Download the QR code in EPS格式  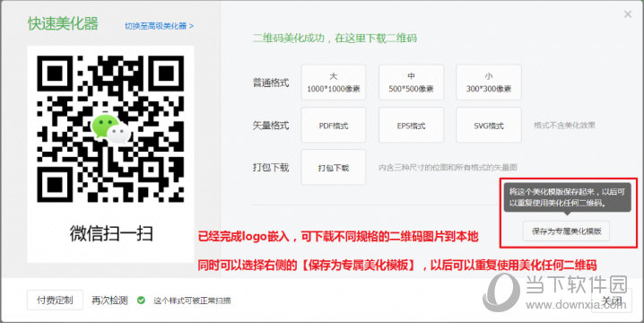(411, 126)
